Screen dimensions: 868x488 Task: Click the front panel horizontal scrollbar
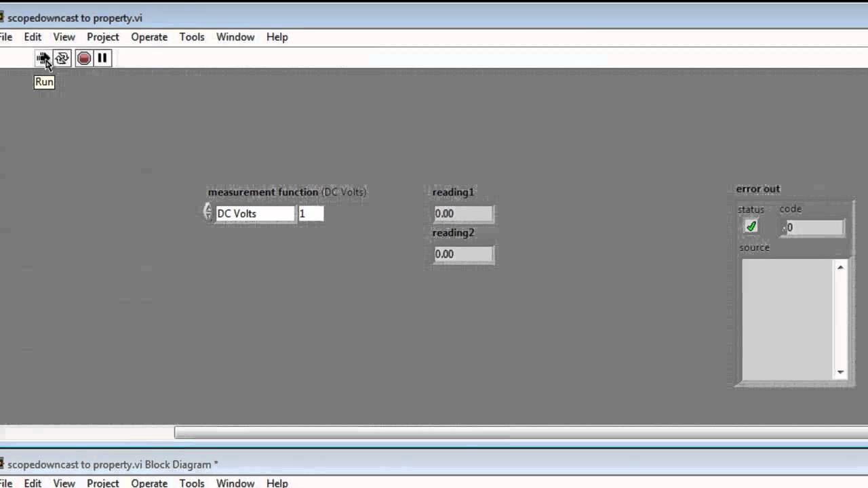pos(521,432)
